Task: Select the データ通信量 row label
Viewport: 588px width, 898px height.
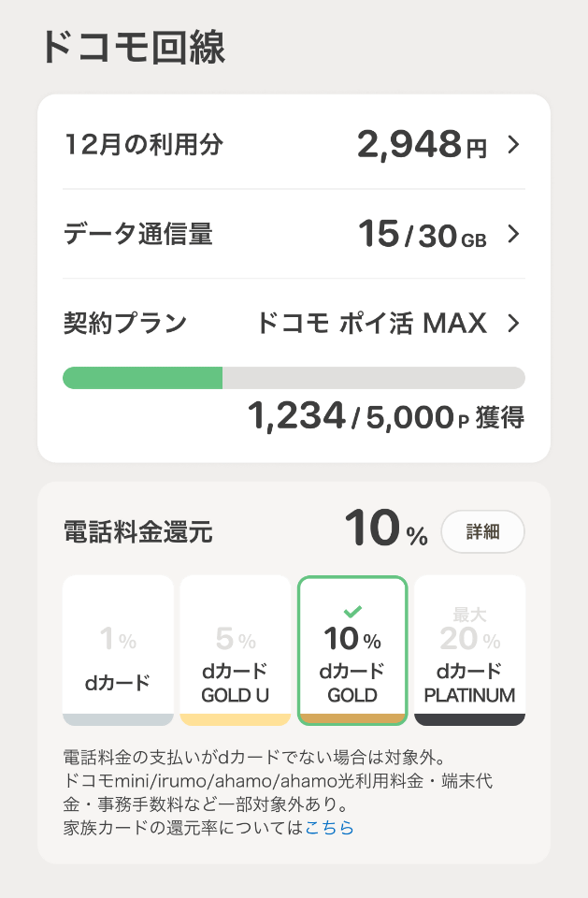Action: tap(137, 234)
